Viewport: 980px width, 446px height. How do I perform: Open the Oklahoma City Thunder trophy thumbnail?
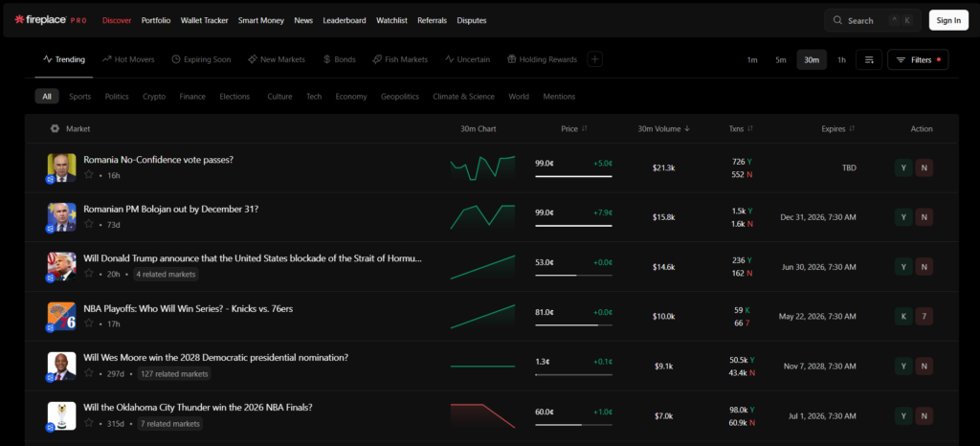click(x=61, y=416)
